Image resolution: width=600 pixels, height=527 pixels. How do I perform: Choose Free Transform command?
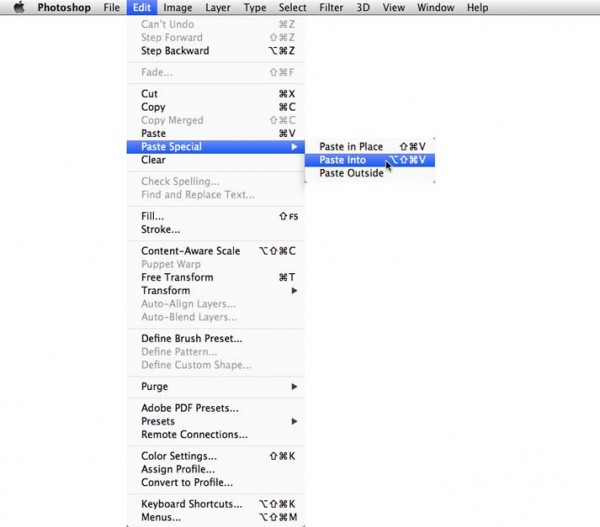pos(177,277)
